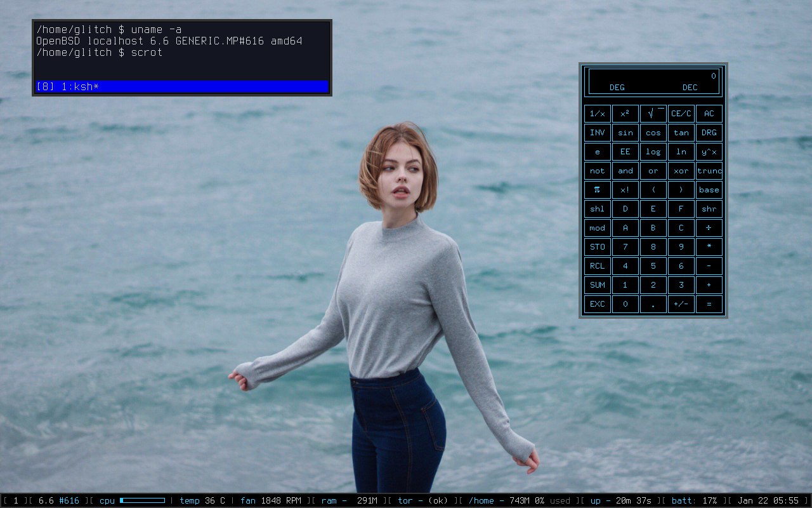
Task: Click the + addition button
Action: coord(709,285)
